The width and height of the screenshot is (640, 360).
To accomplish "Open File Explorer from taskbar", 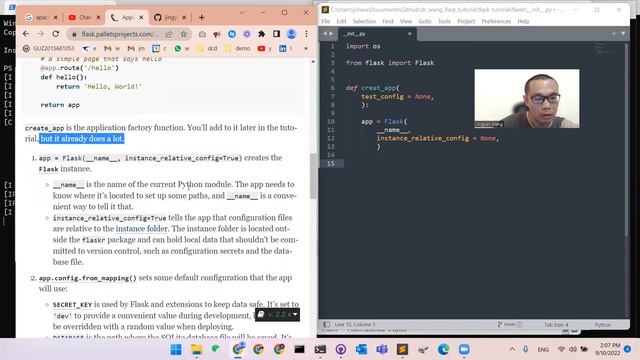I will (196, 349).
